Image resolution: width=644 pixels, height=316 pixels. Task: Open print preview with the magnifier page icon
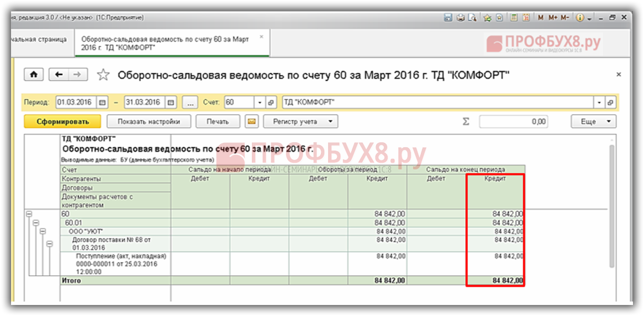coord(472,18)
